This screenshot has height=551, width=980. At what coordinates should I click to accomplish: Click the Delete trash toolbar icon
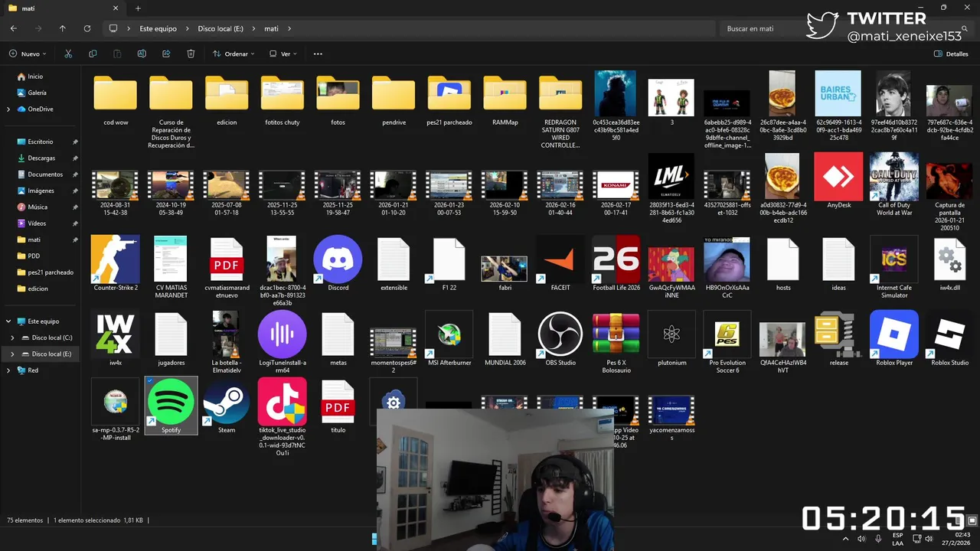click(191, 54)
